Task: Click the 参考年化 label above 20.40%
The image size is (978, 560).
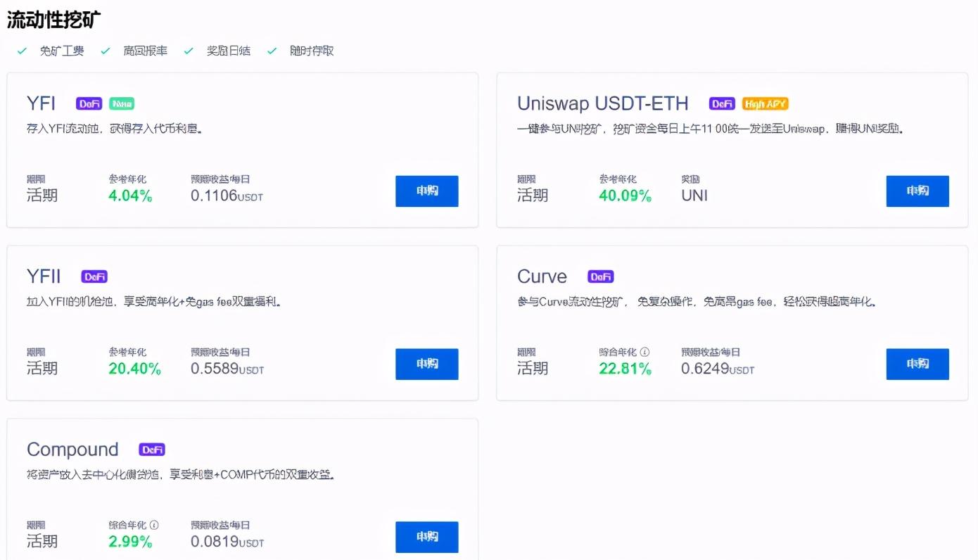Action: pos(128,352)
